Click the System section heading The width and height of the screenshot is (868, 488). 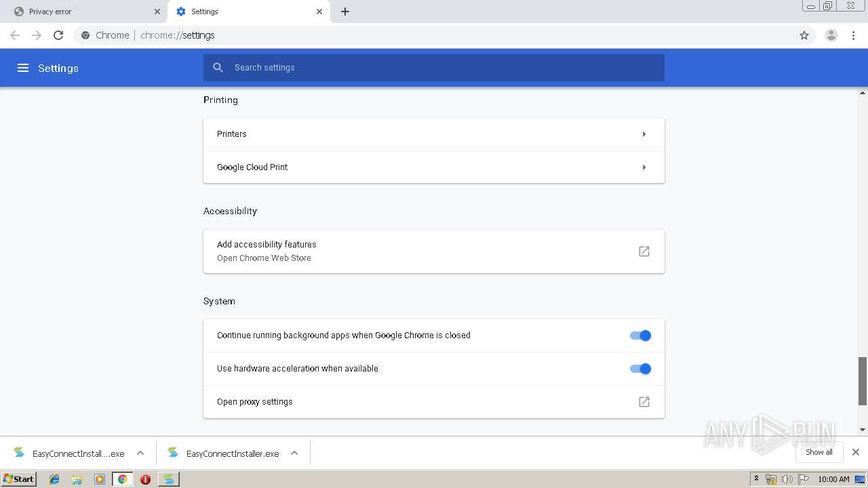[219, 301]
